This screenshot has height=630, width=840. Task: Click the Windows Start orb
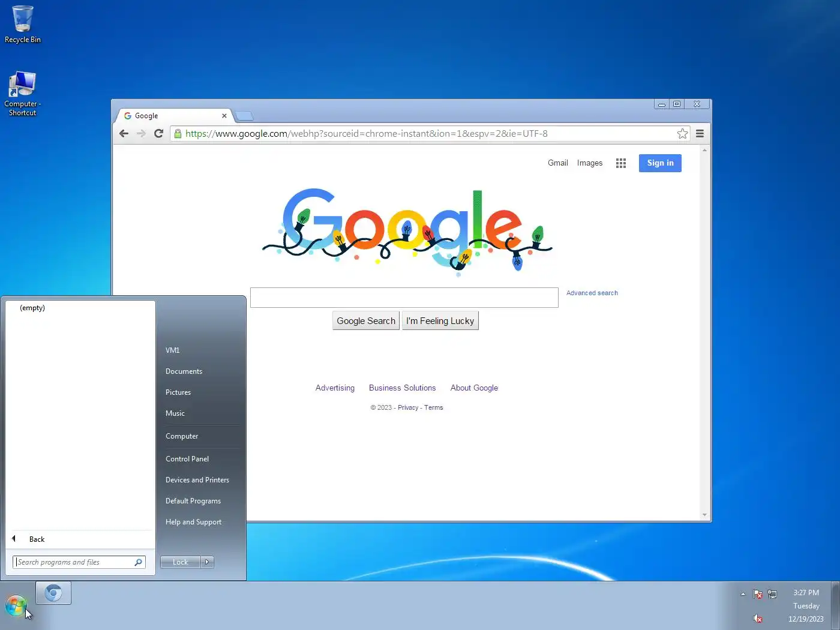[16, 606]
